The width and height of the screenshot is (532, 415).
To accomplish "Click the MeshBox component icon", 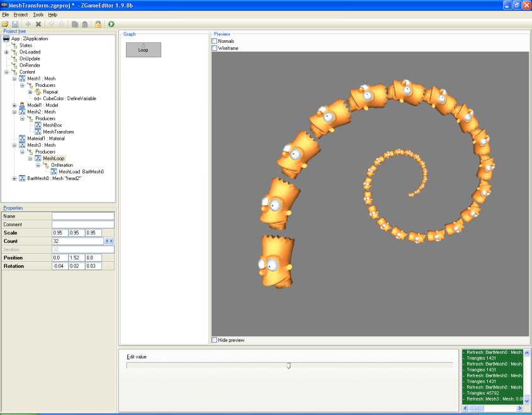I will click(38, 125).
